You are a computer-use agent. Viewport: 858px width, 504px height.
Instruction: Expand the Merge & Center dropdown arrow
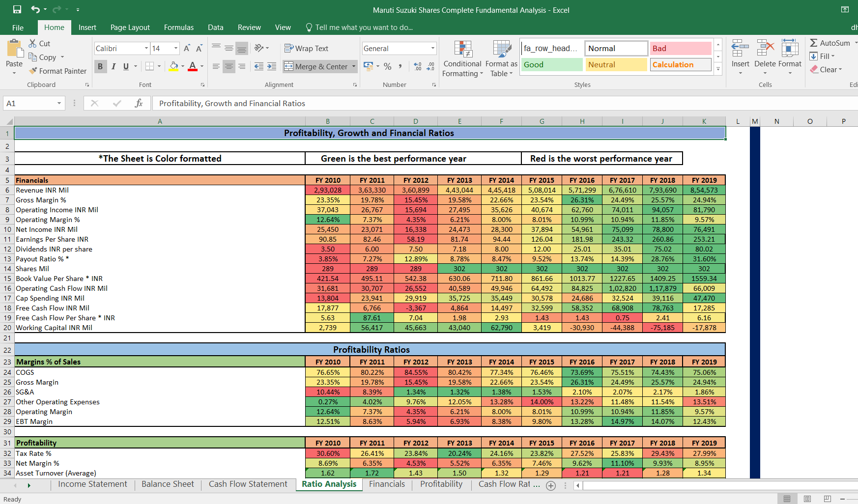pyautogui.click(x=354, y=66)
